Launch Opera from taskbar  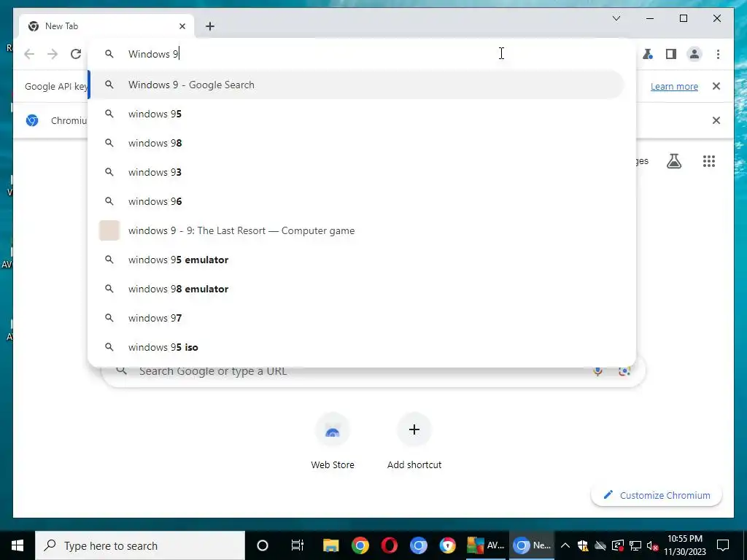point(390,545)
